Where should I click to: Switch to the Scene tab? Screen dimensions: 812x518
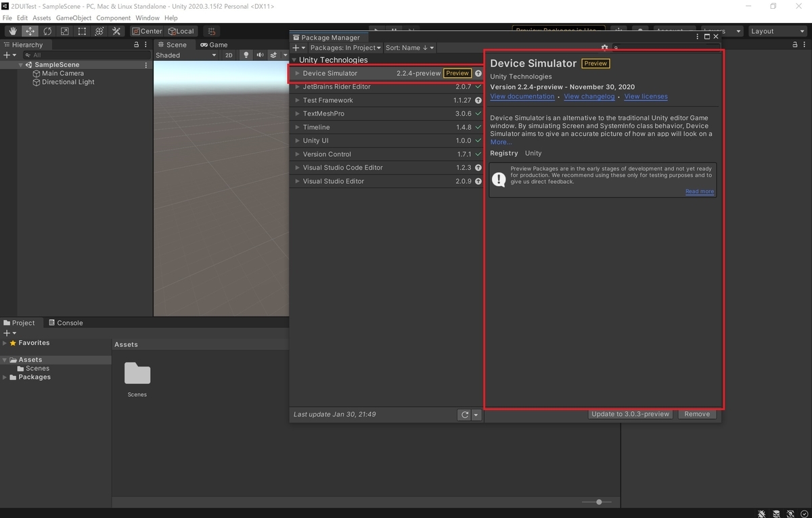(x=172, y=45)
